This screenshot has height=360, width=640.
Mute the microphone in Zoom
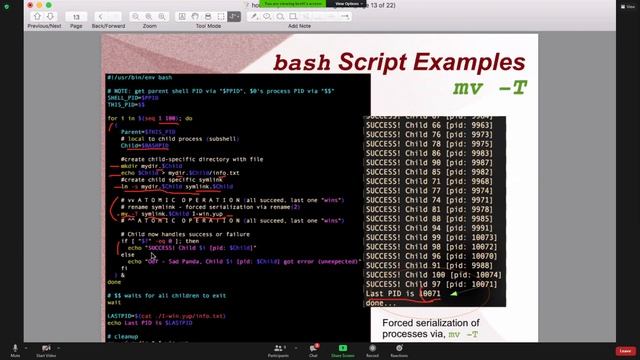[x=15, y=350]
